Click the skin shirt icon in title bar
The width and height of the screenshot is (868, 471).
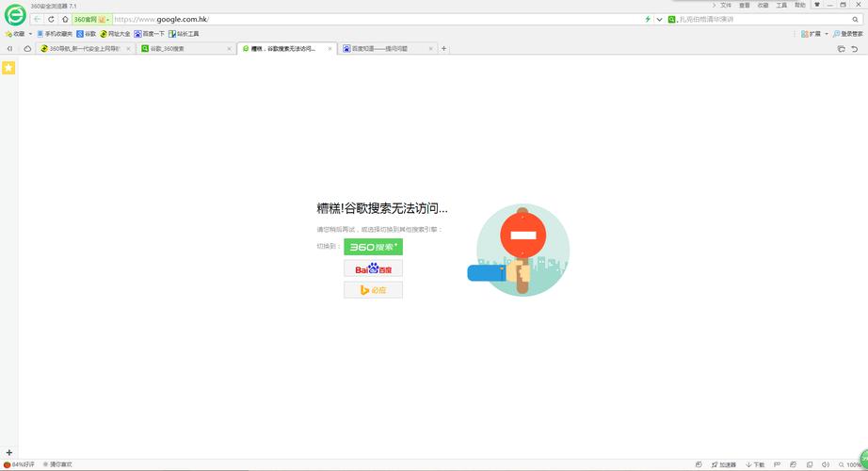[817, 5]
